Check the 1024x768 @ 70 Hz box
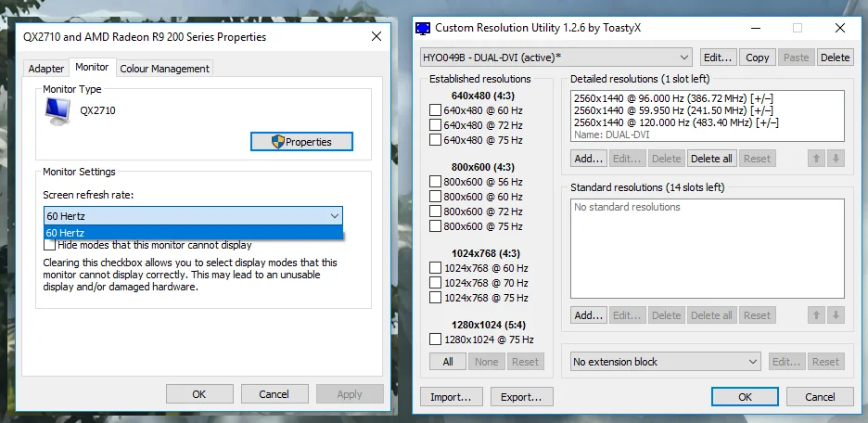868x423 pixels. [x=435, y=283]
